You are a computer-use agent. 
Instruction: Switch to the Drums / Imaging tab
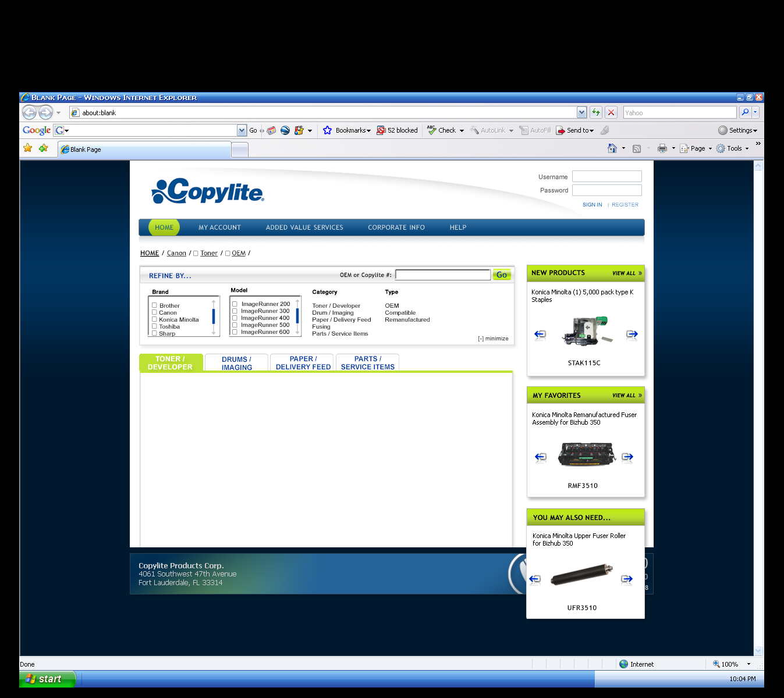coord(237,363)
